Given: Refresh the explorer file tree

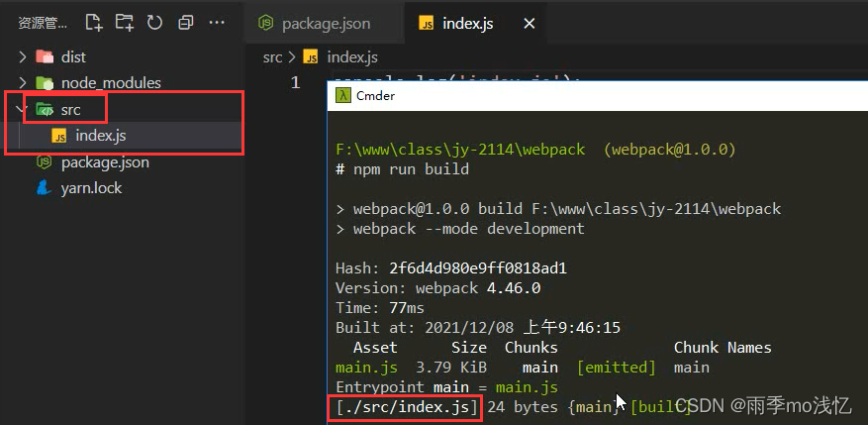Looking at the screenshot, I should tap(154, 23).
